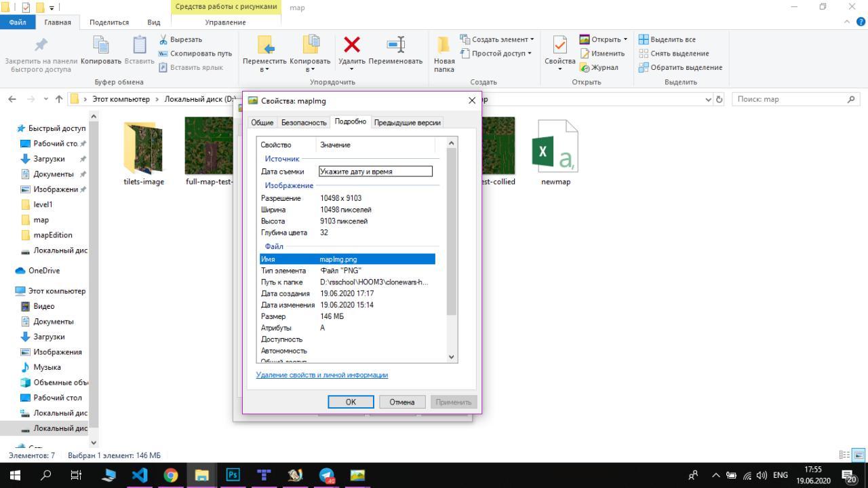Click the navigation pane scrollbar up arrow
The height and width of the screenshot is (488, 868).
pos(94,116)
